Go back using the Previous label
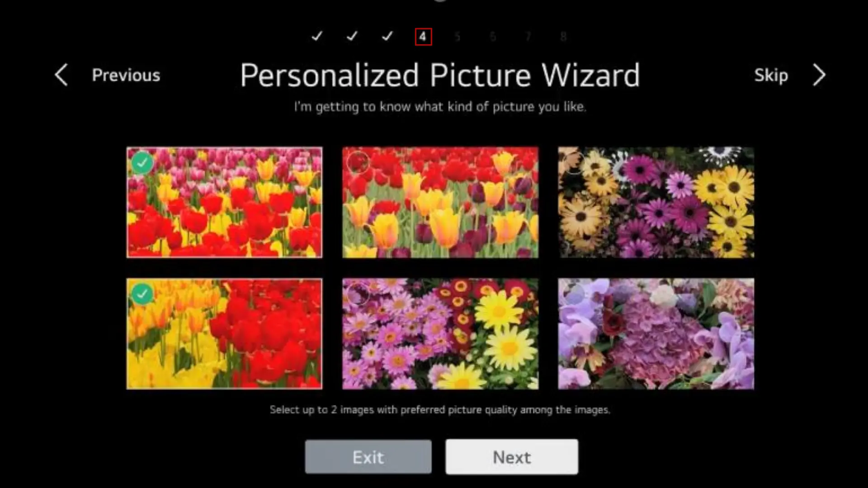Viewport: 868px width, 488px height. [x=126, y=75]
